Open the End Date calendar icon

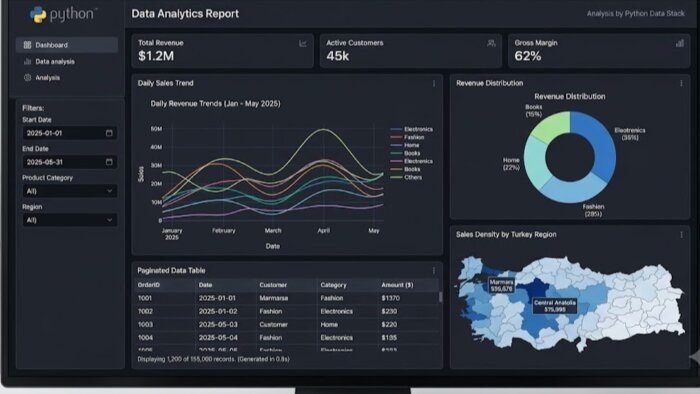[x=109, y=162]
